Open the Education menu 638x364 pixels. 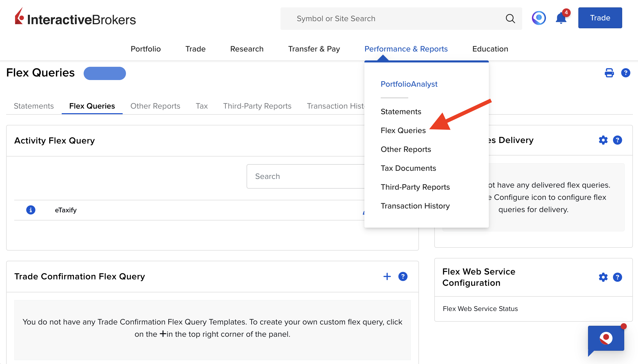coord(490,49)
